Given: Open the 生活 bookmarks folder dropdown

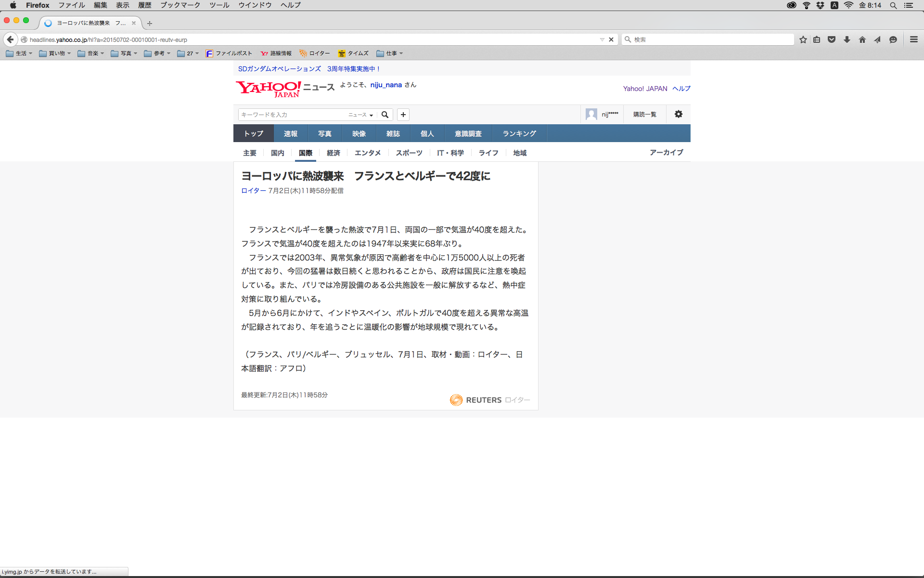Looking at the screenshot, I should click(19, 53).
